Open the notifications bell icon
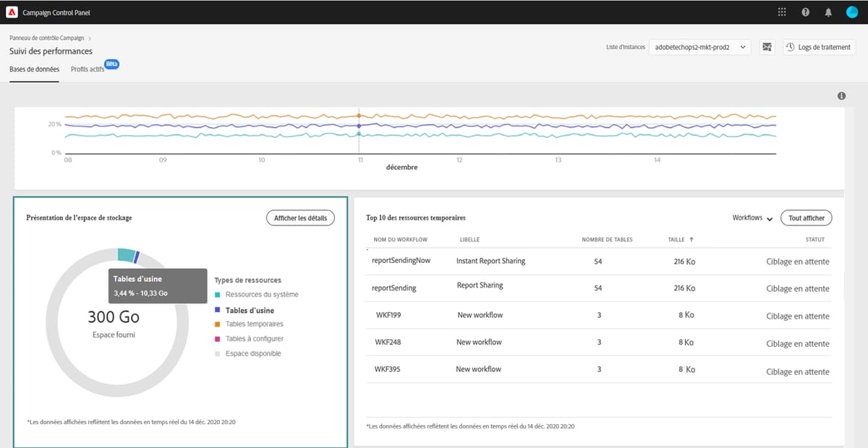This screenshot has width=868, height=448. click(828, 12)
